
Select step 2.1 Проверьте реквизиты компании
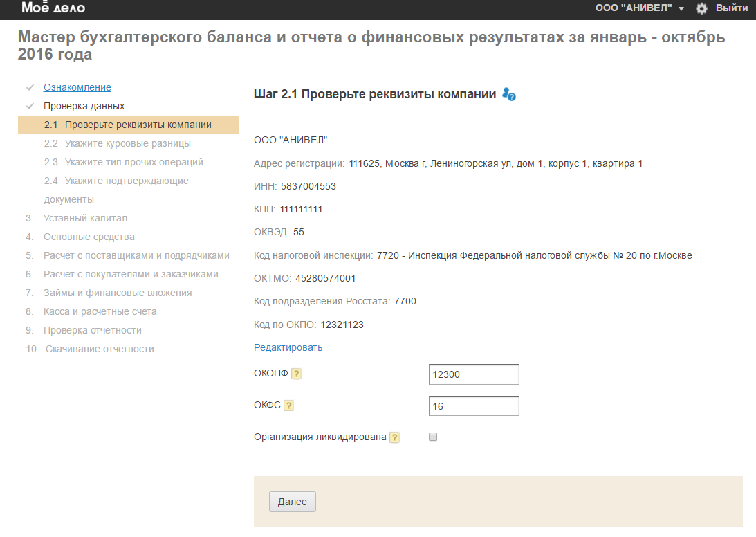(x=128, y=125)
